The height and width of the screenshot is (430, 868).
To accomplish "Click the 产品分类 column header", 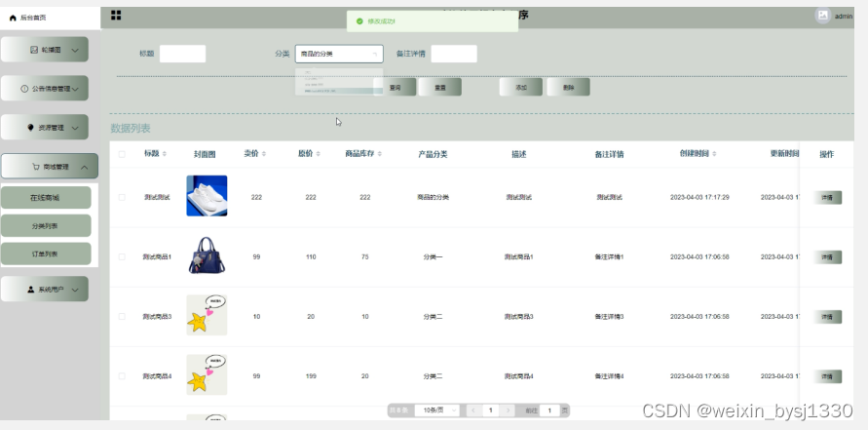I will click(433, 155).
